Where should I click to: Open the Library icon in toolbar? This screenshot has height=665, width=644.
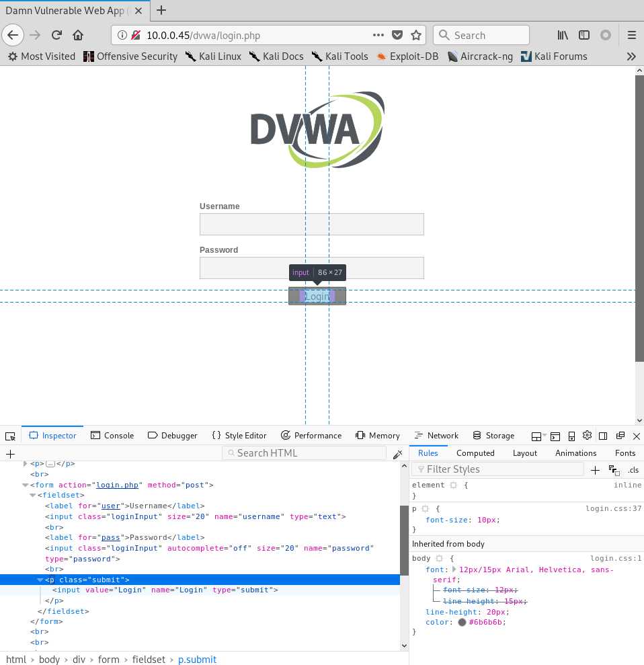click(563, 35)
